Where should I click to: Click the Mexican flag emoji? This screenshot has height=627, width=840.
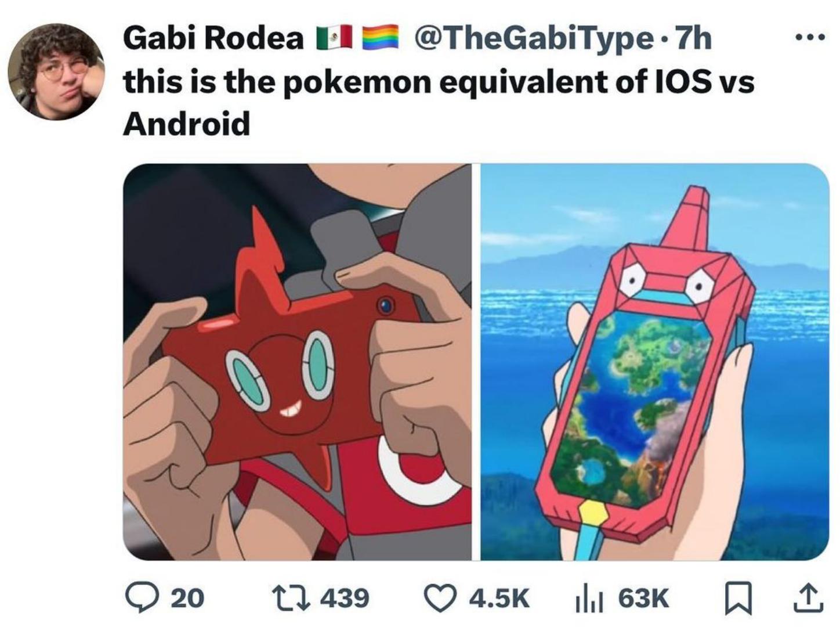[x=334, y=38]
